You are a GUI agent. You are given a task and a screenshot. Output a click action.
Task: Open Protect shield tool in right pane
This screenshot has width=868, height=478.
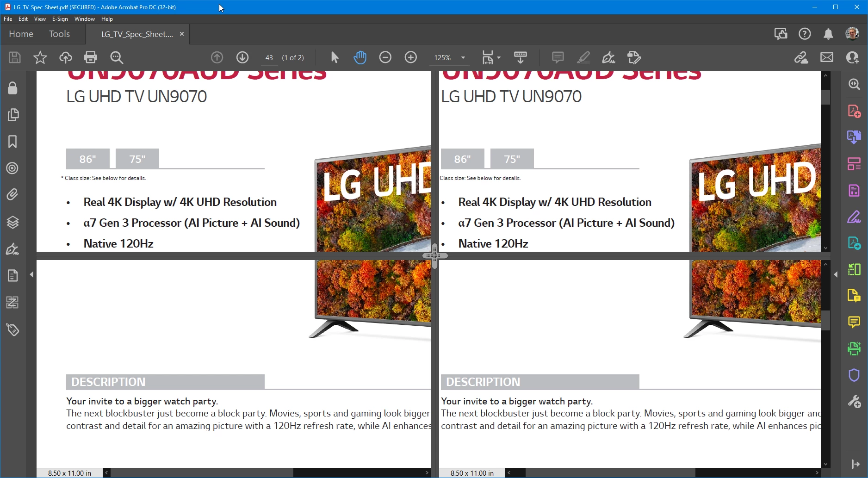click(854, 375)
